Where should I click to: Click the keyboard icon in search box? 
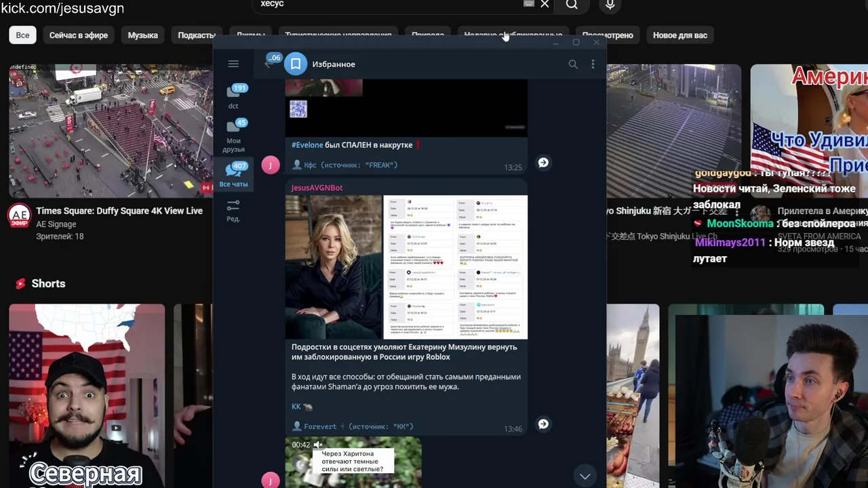(x=529, y=4)
